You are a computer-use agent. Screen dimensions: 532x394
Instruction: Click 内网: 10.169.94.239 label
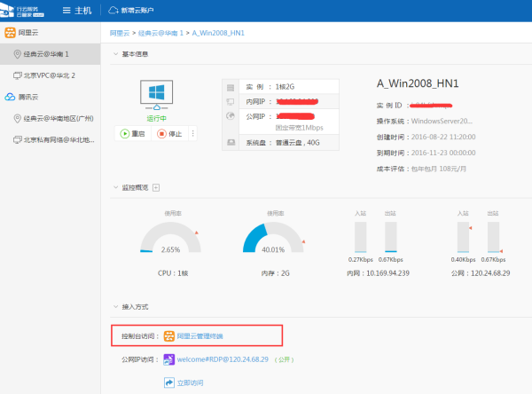[378, 273]
